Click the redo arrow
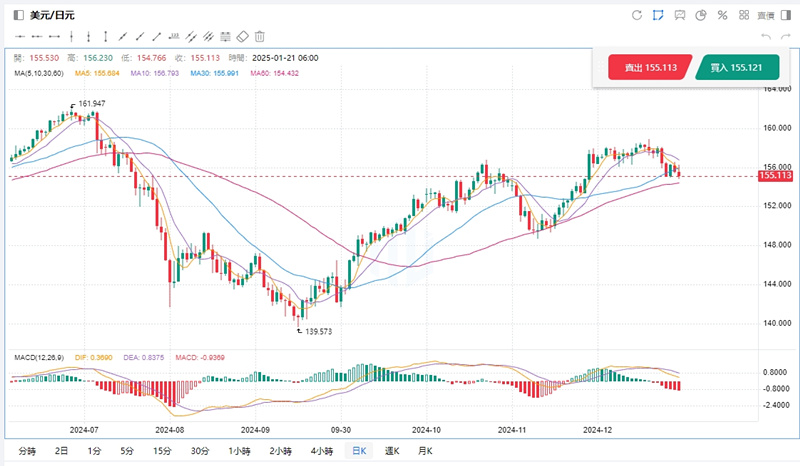This screenshot has width=800, height=466. [x=784, y=37]
